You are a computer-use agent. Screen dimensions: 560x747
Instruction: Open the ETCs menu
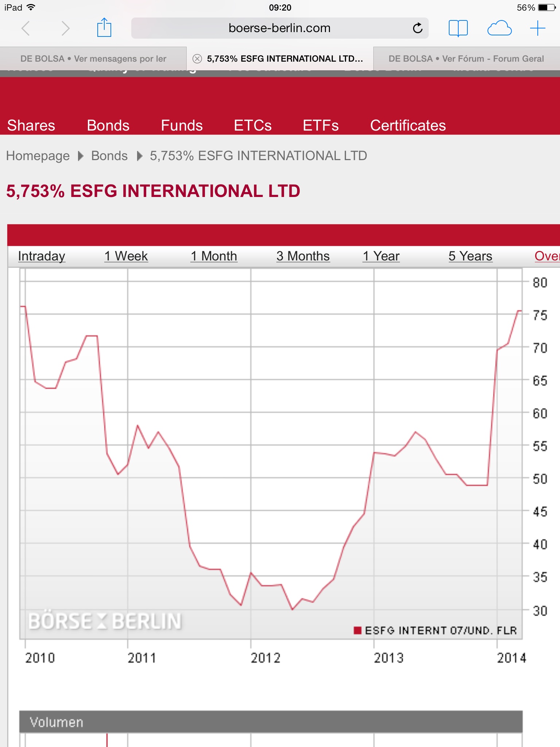click(x=253, y=125)
